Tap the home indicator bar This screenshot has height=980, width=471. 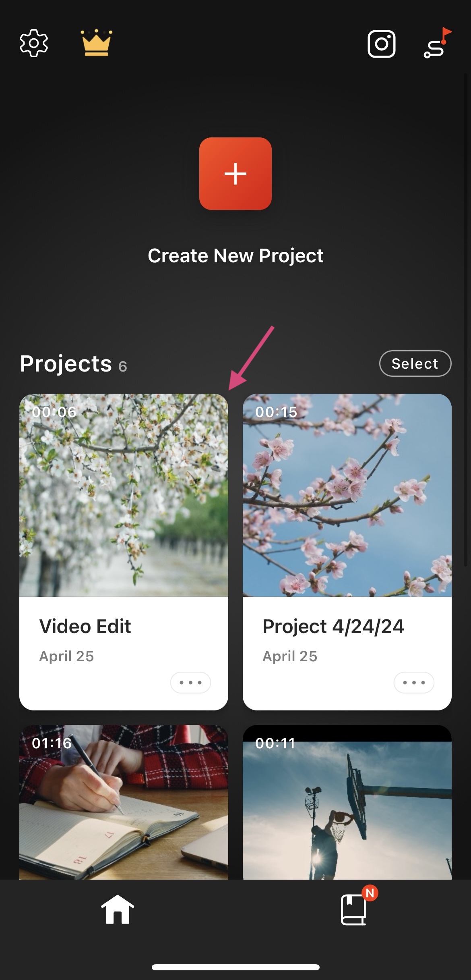(x=235, y=968)
